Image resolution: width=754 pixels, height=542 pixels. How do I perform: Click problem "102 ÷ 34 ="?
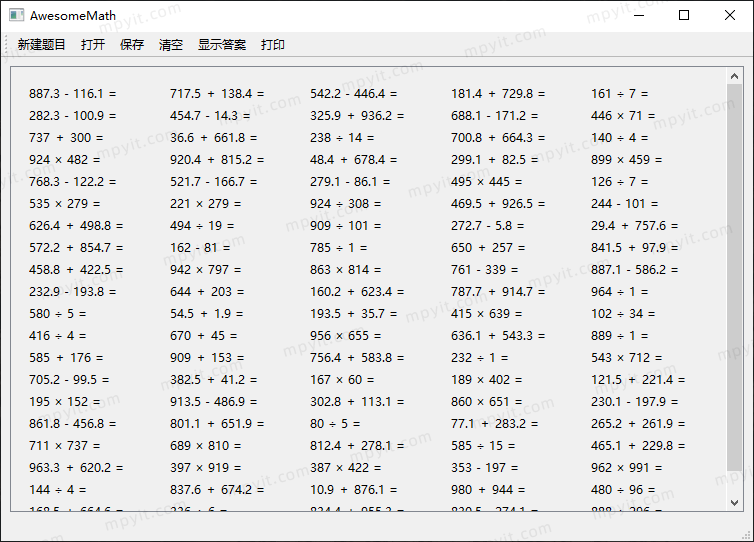click(623, 314)
